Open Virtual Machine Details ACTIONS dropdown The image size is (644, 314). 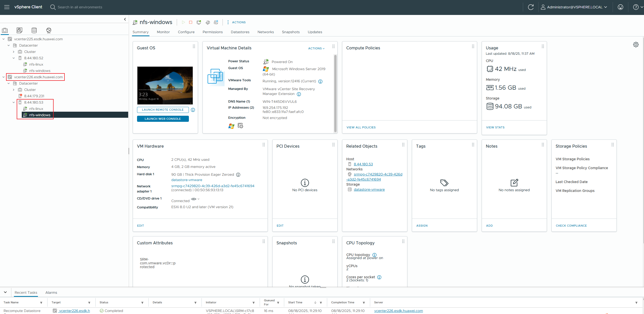coord(316,48)
